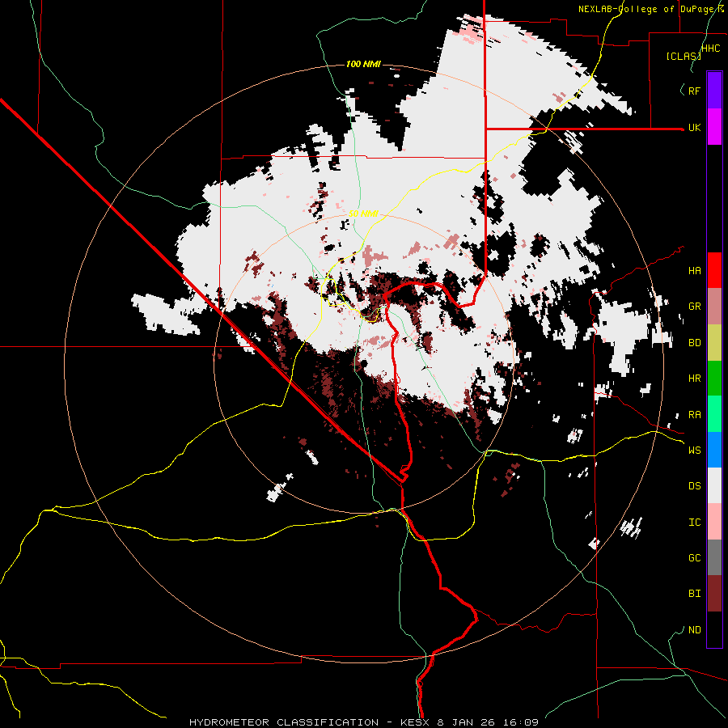
Task: Click the 'KESX' radar site identifier
Action: [x=417, y=722]
